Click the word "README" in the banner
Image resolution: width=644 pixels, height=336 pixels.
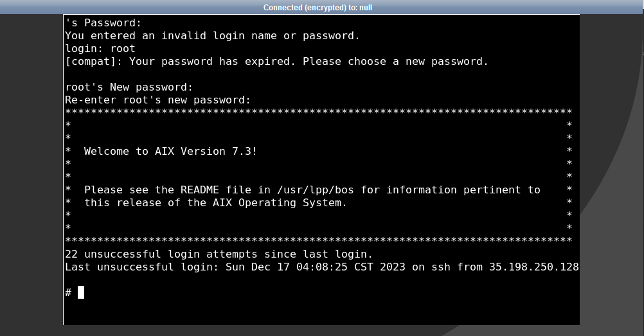pos(200,190)
